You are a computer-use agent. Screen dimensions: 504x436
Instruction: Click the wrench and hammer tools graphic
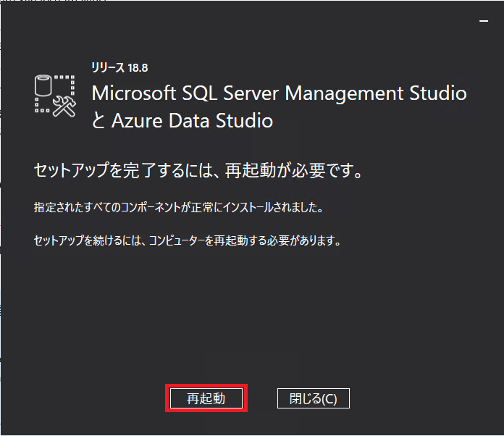64,106
